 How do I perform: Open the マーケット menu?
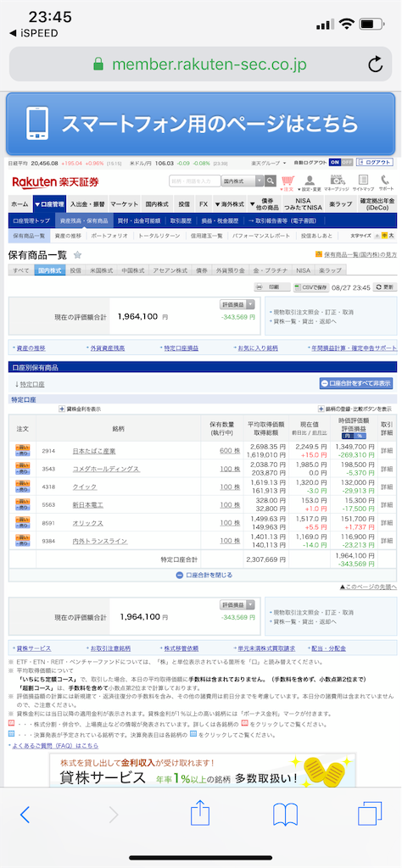pyautogui.click(x=124, y=203)
